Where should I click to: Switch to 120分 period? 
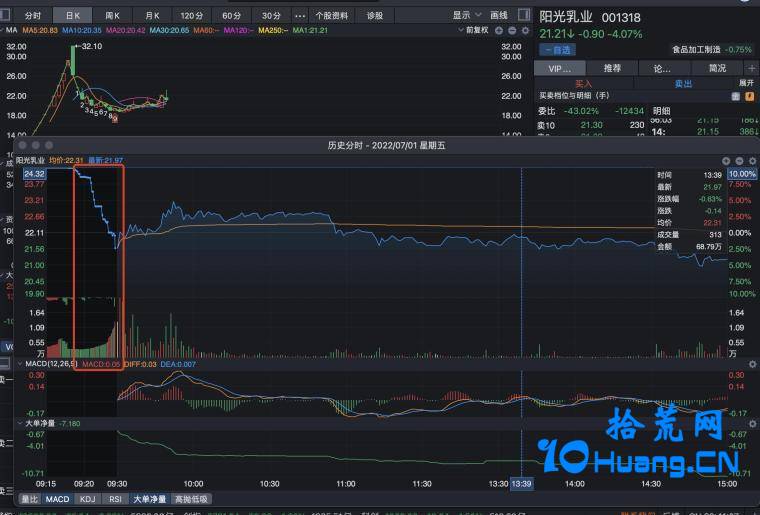191,16
